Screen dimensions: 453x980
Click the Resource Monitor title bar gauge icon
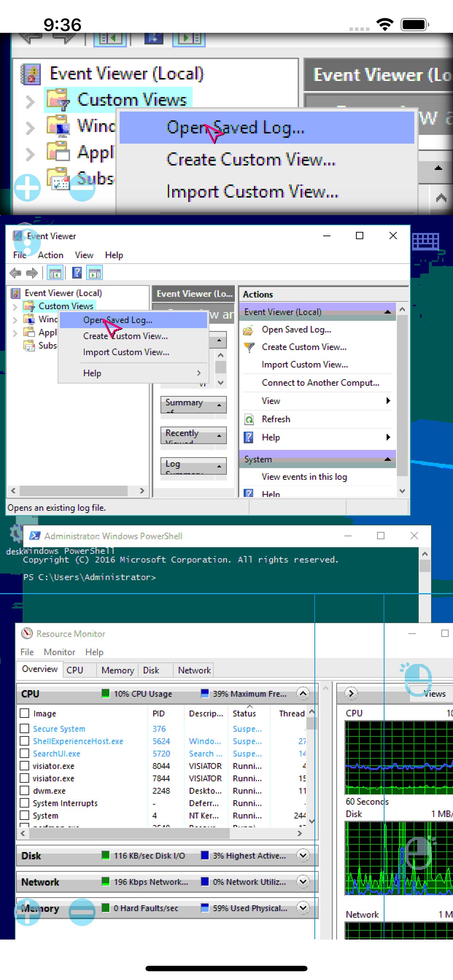(x=27, y=633)
